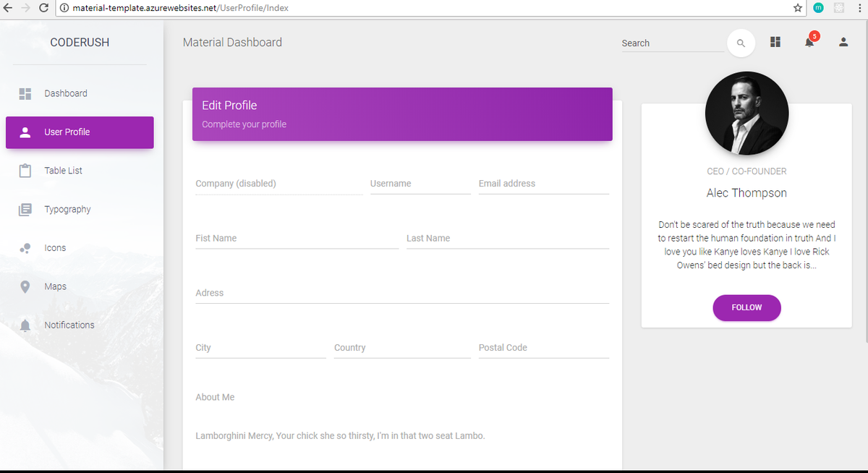Select the Dashboard icon in the sidebar

coord(25,93)
